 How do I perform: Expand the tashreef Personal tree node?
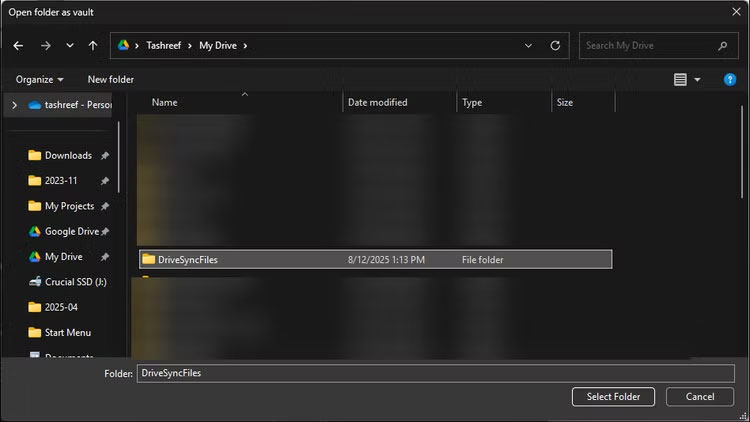tap(13, 104)
